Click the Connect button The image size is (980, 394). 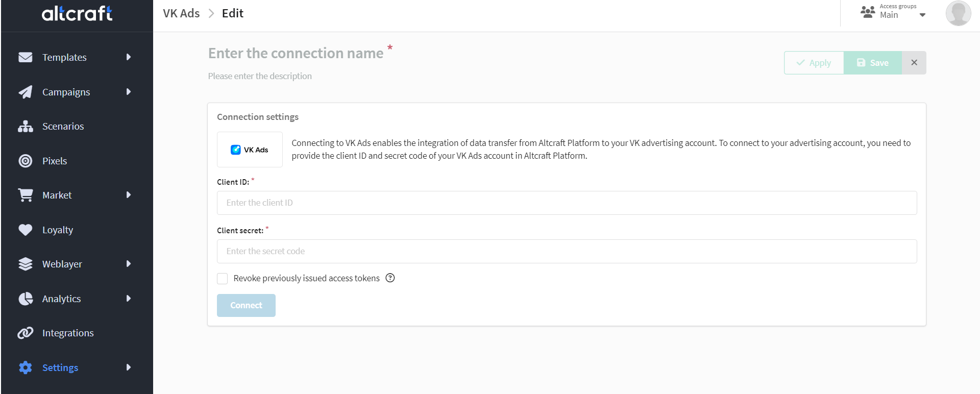(246, 305)
